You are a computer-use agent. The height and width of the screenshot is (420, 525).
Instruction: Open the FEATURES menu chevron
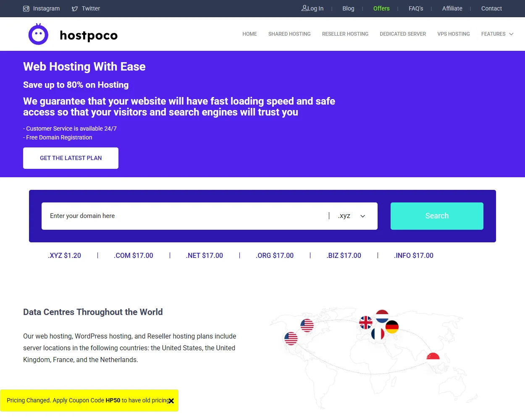[x=511, y=34]
